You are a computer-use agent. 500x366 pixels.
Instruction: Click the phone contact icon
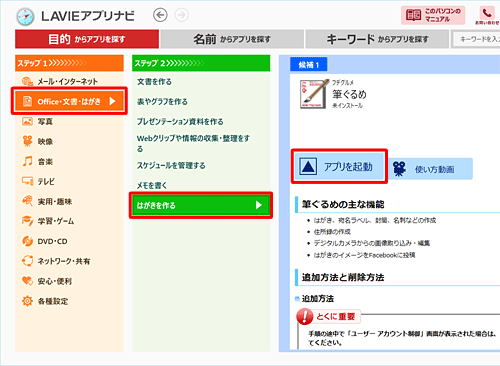click(x=487, y=13)
